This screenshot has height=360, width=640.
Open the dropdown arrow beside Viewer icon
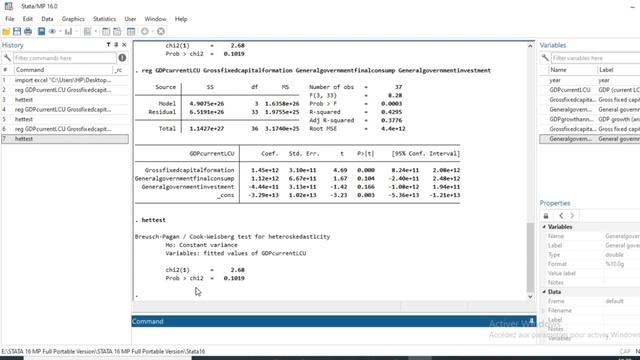tap(60, 31)
